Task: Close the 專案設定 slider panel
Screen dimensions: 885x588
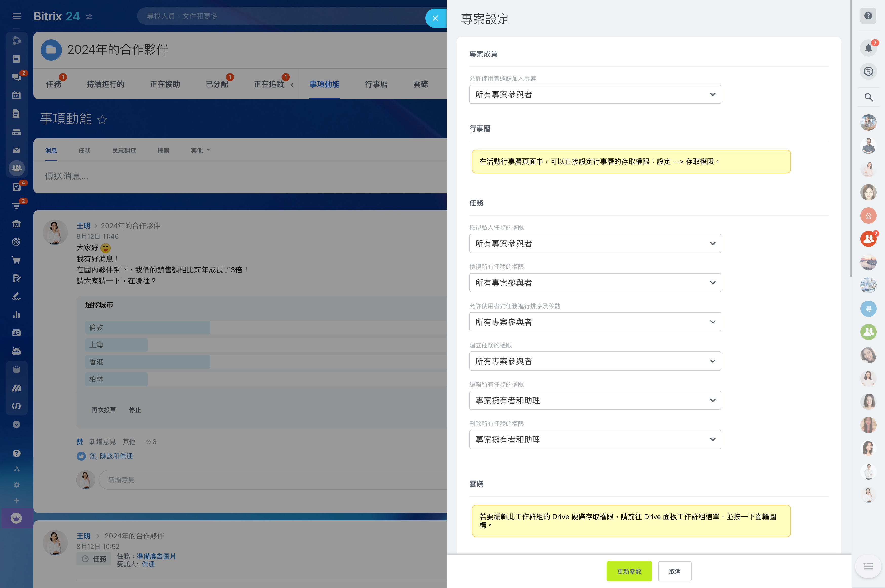Action: 435,18
